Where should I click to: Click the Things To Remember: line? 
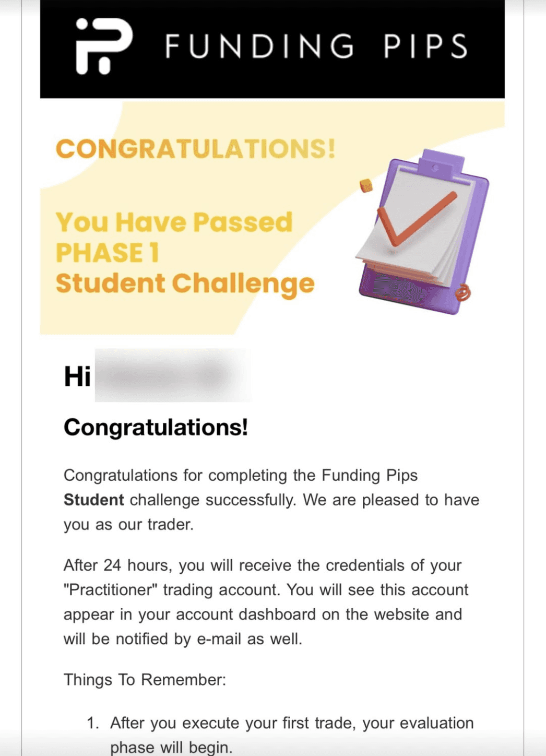[x=145, y=680]
